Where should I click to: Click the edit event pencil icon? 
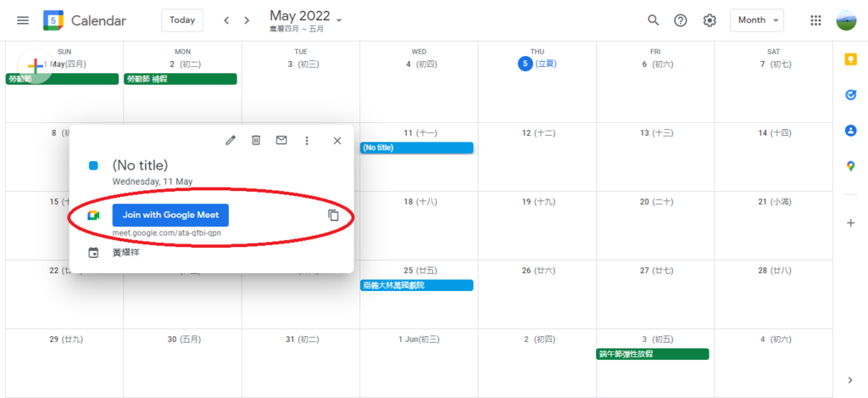231,141
